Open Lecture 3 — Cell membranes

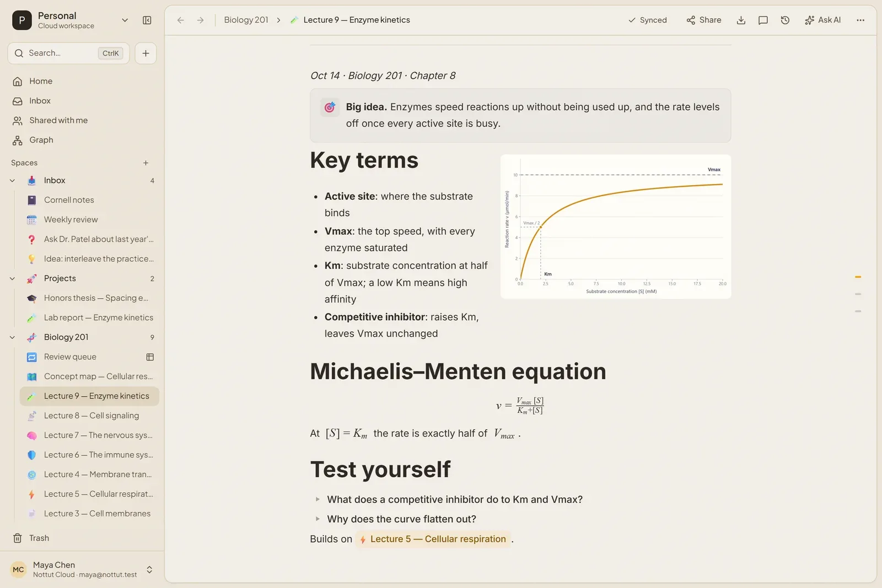click(89, 514)
